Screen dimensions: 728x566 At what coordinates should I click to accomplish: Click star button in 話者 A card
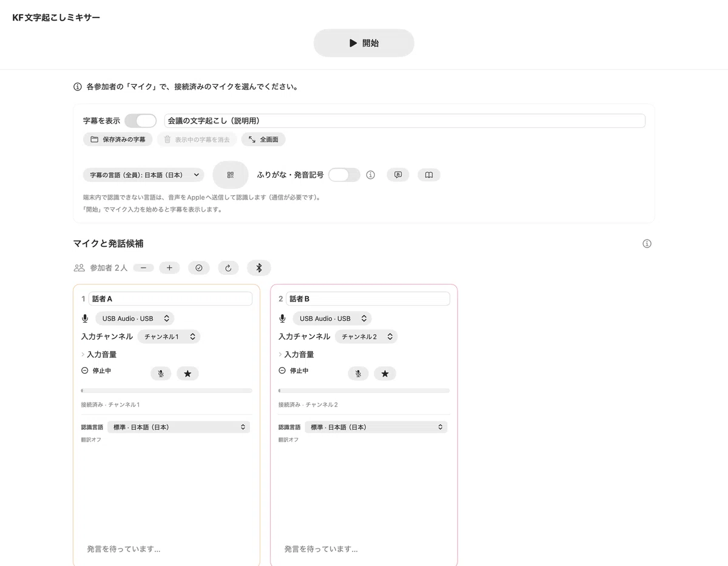[x=187, y=374]
